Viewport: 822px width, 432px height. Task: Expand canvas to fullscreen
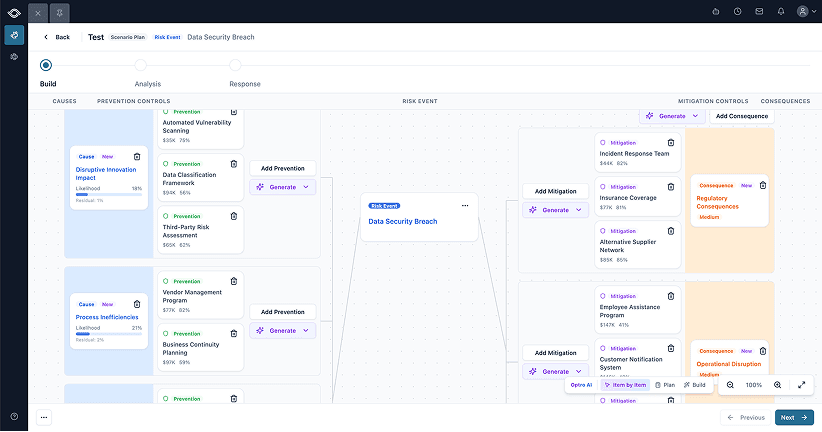click(802, 385)
